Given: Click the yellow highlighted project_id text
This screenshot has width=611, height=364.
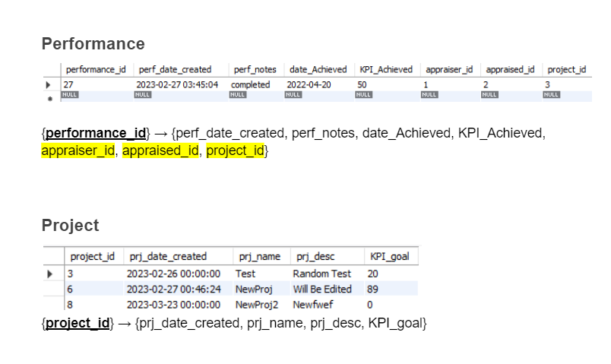Looking at the screenshot, I should point(236,150).
